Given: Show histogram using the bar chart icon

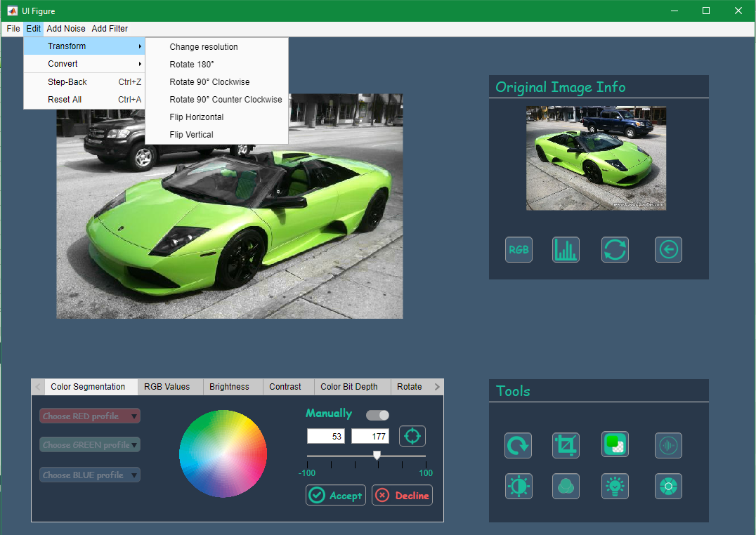Looking at the screenshot, I should point(566,250).
